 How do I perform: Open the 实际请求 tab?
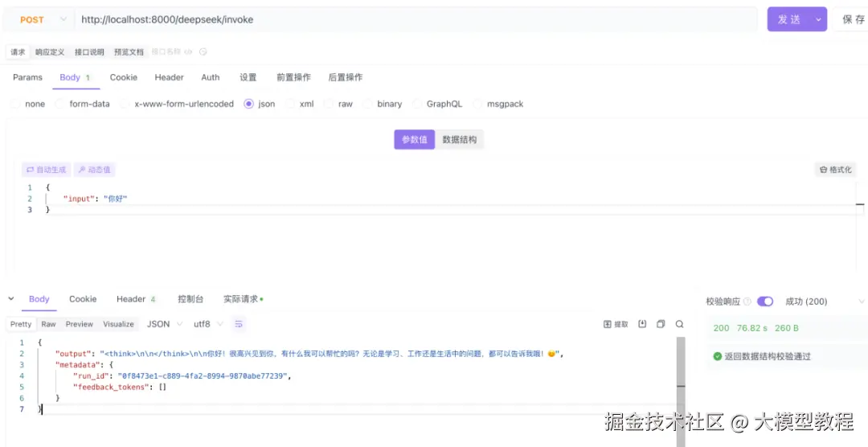coord(243,299)
